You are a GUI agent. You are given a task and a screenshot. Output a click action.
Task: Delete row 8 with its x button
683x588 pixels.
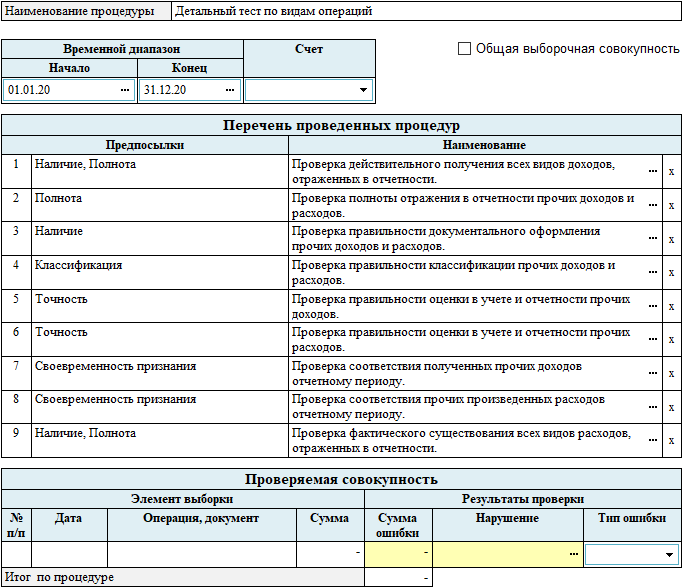click(672, 408)
